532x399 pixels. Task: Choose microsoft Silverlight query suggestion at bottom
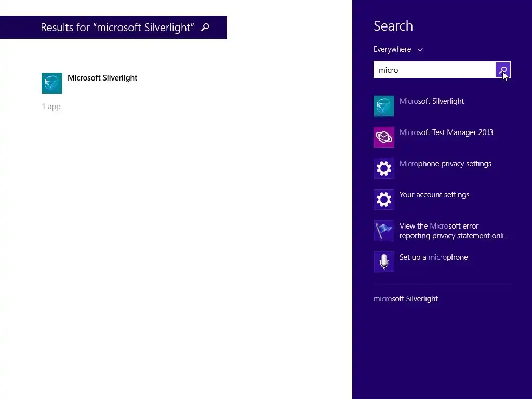coord(406,299)
